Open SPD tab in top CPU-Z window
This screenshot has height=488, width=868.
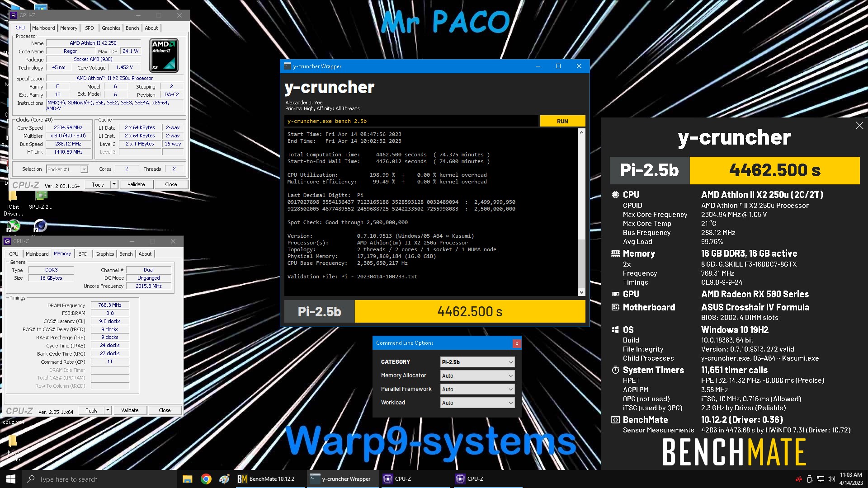(x=90, y=28)
